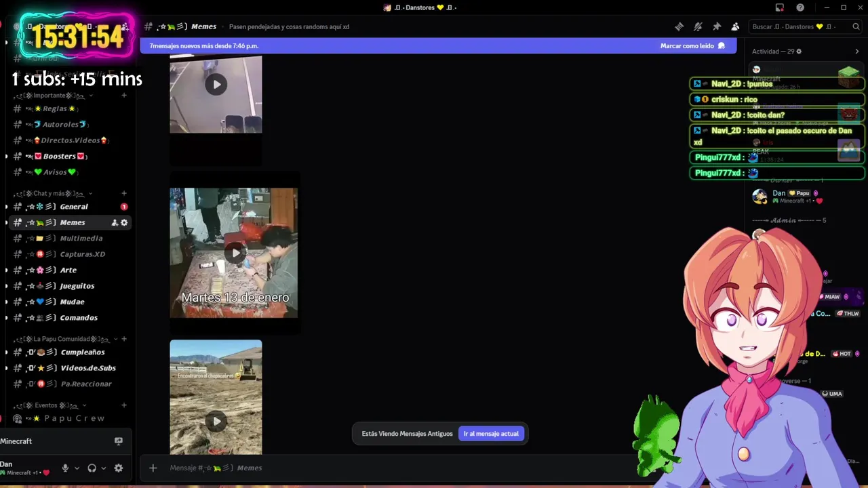The height and width of the screenshot is (488, 868).
Task: Click Ir al mensaje actual button
Action: [x=491, y=434]
